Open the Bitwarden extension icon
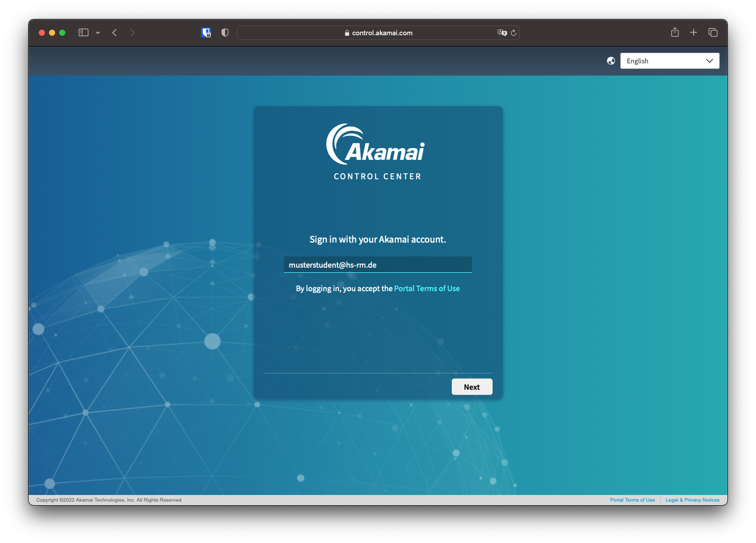The height and width of the screenshot is (543, 756). (x=206, y=33)
